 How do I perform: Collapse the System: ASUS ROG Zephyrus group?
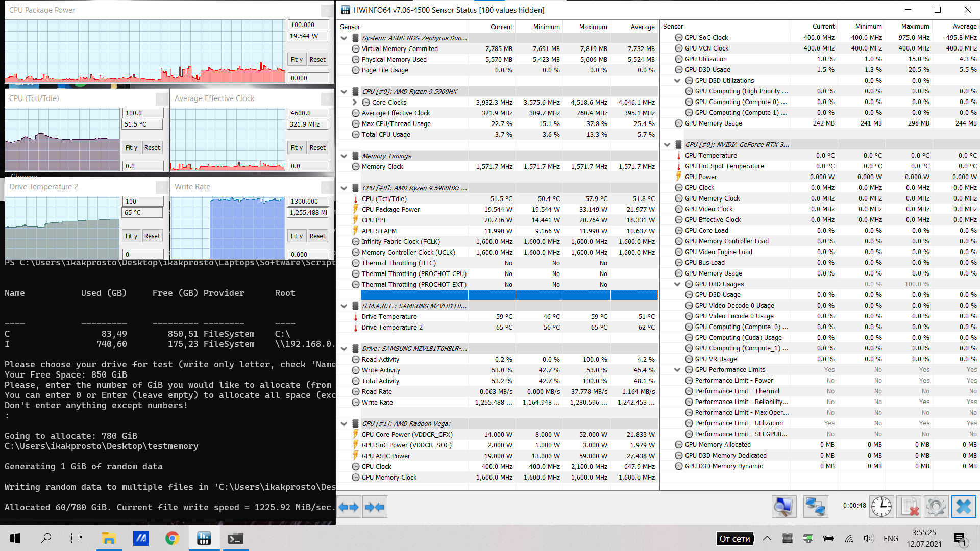point(344,38)
